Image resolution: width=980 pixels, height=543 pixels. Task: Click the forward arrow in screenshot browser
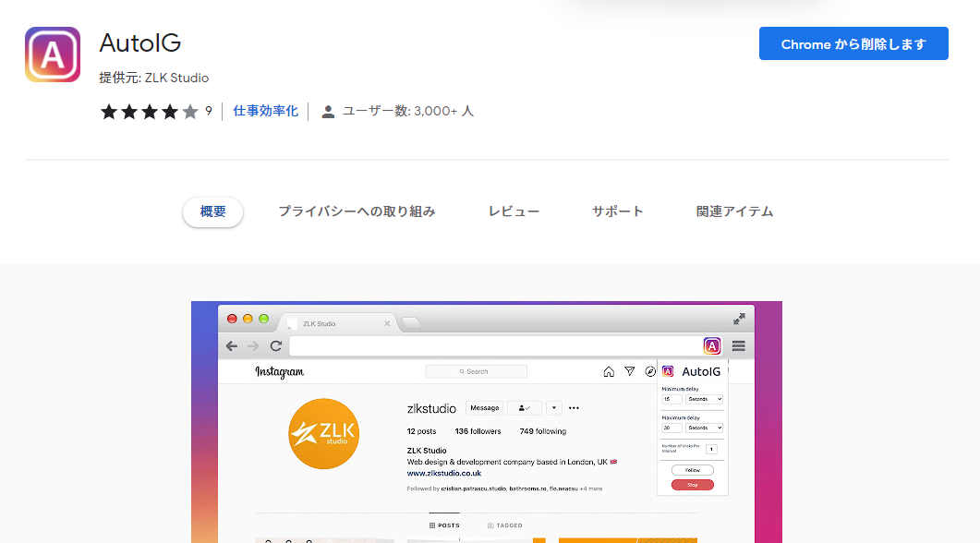point(253,346)
